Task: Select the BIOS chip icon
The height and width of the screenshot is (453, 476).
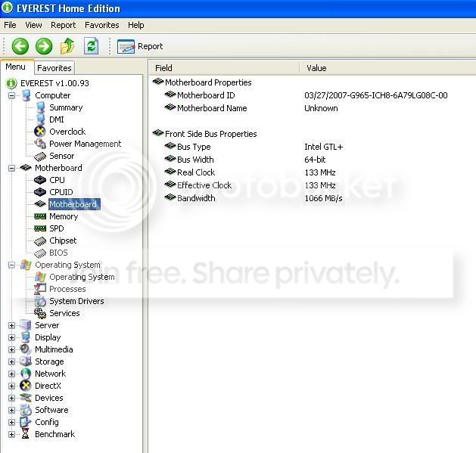Action: point(40,253)
